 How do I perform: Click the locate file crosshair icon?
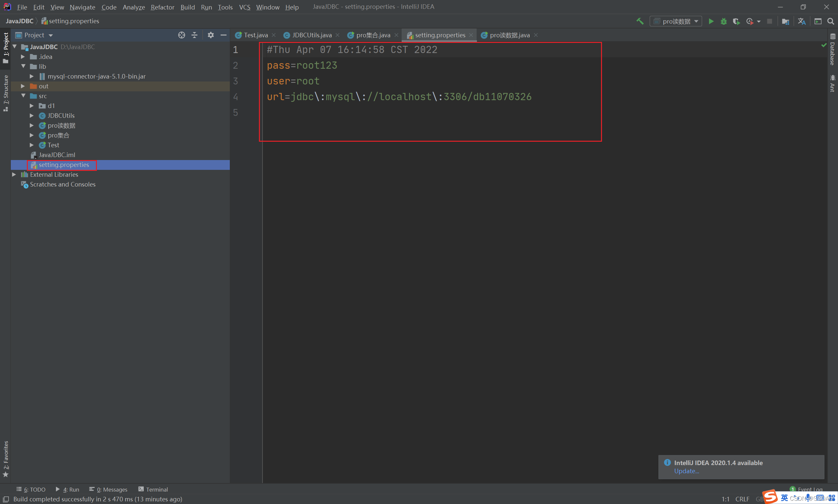pos(181,35)
